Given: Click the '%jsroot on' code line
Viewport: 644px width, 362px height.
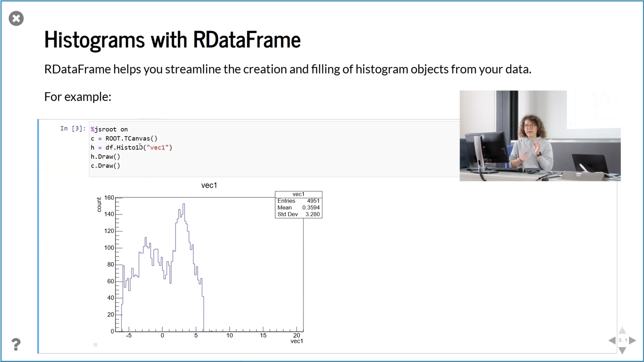Looking at the screenshot, I should (109, 129).
